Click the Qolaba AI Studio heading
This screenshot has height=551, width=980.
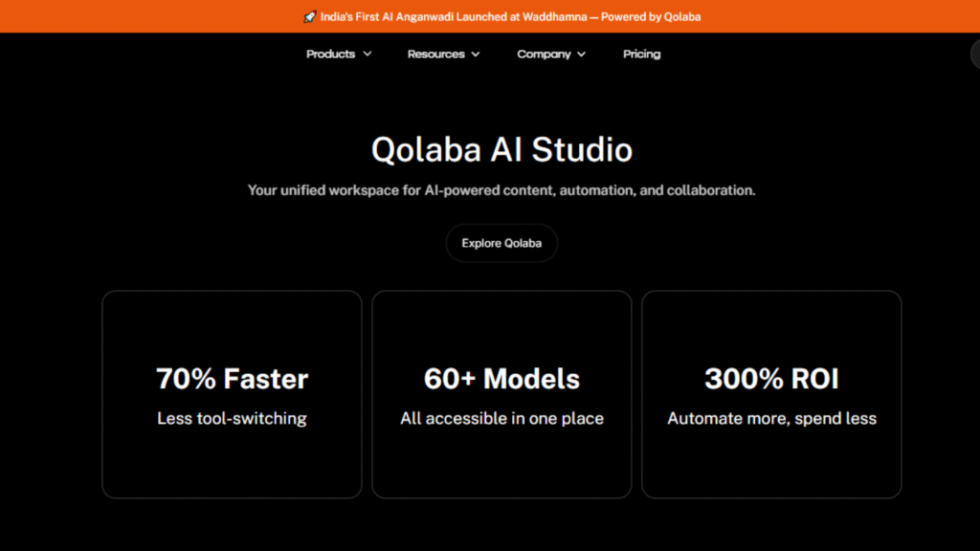pyautogui.click(x=501, y=150)
